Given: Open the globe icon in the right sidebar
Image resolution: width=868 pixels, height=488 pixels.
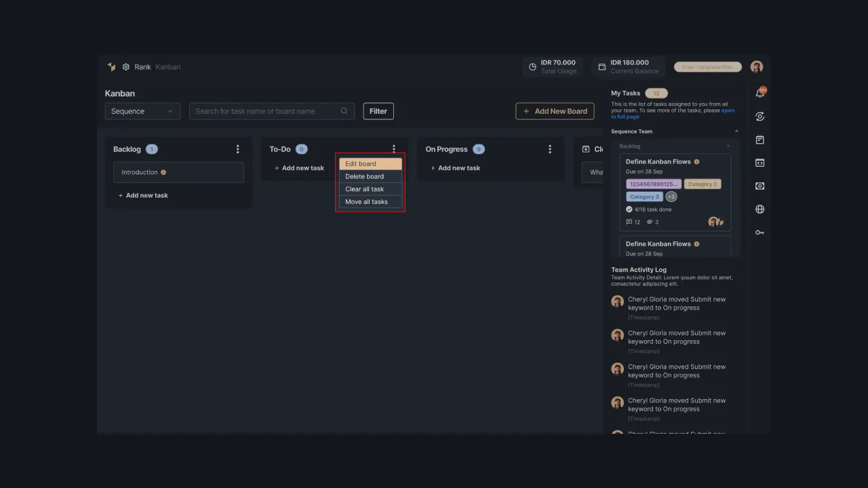Looking at the screenshot, I should [x=759, y=209].
